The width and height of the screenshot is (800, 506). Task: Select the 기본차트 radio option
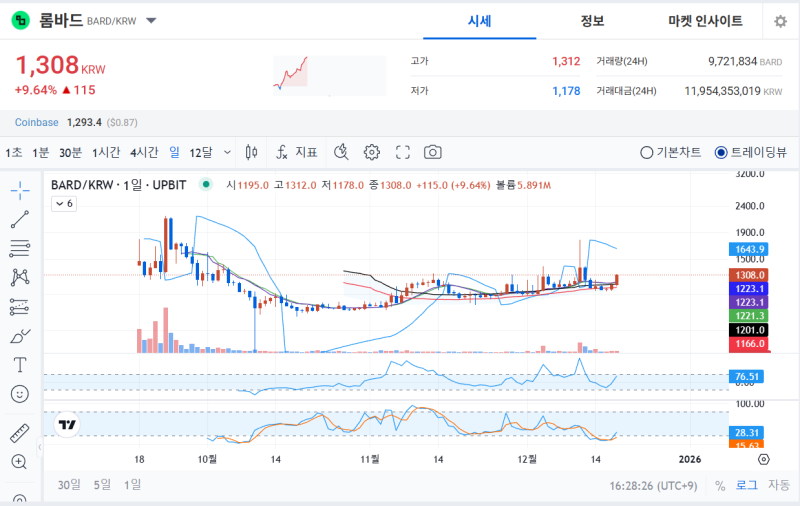coord(670,152)
